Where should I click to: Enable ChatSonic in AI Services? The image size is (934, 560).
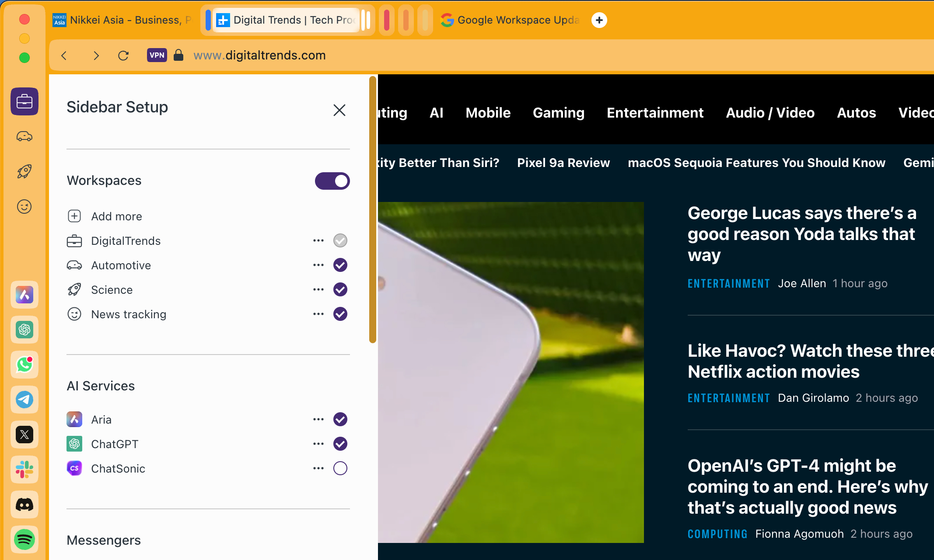pos(340,468)
